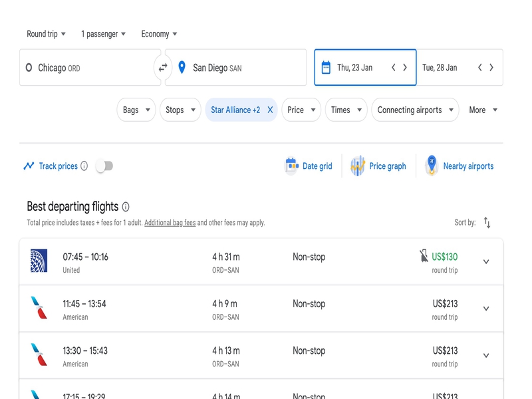Screen dimensions: 532x399
Task: Expand the American 13:30 flight details
Action: coord(486,355)
